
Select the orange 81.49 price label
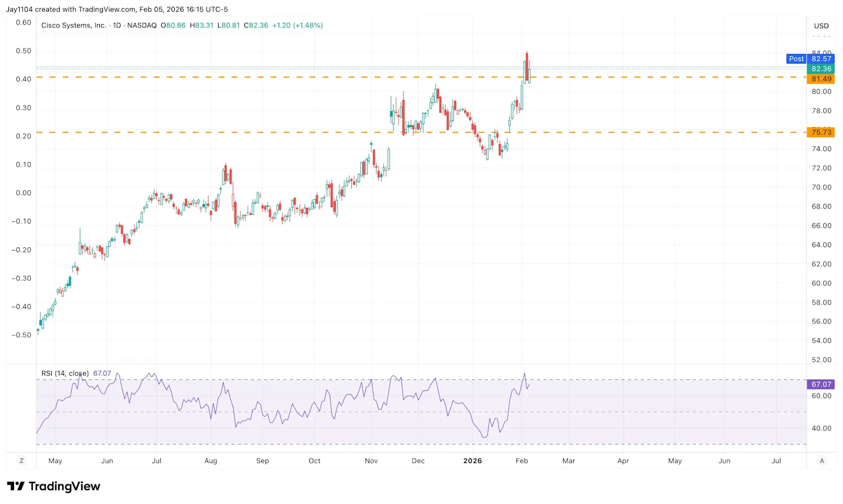click(x=821, y=79)
